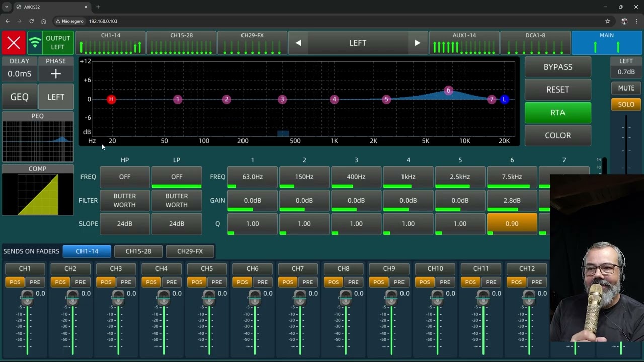Viewport: 644px width, 362px height.
Task: Open the GEQ graphic equalizer
Action: [x=20, y=97]
